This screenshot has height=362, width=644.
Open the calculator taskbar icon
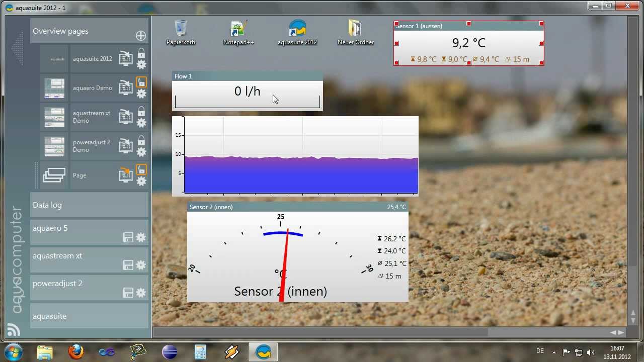pyautogui.click(x=200, y=352)
